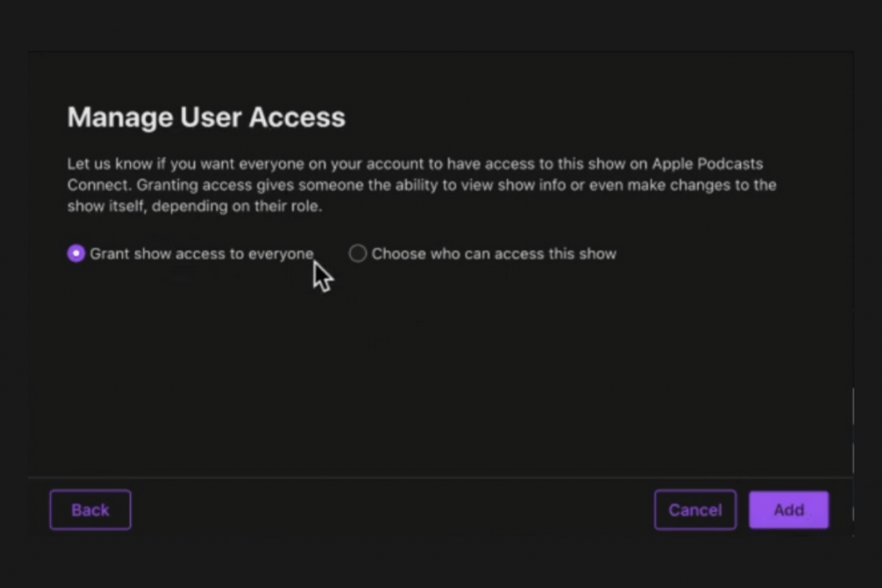Click the 'Choose who can access this show' label text
The width and height of the screenshot is (882, 588).
[494, 254]
